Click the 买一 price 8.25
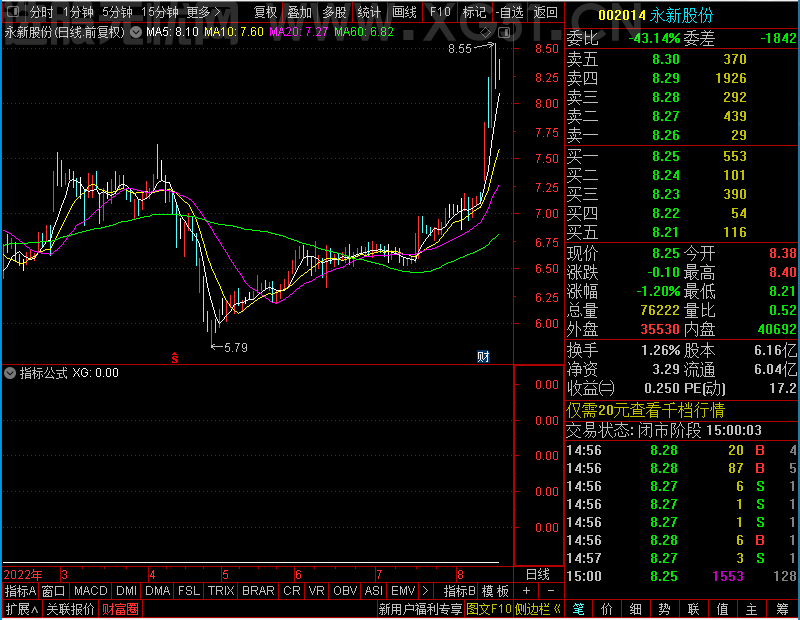Image resolution: width=800 pixels, height=620 pixels. [x=666, y=156]
